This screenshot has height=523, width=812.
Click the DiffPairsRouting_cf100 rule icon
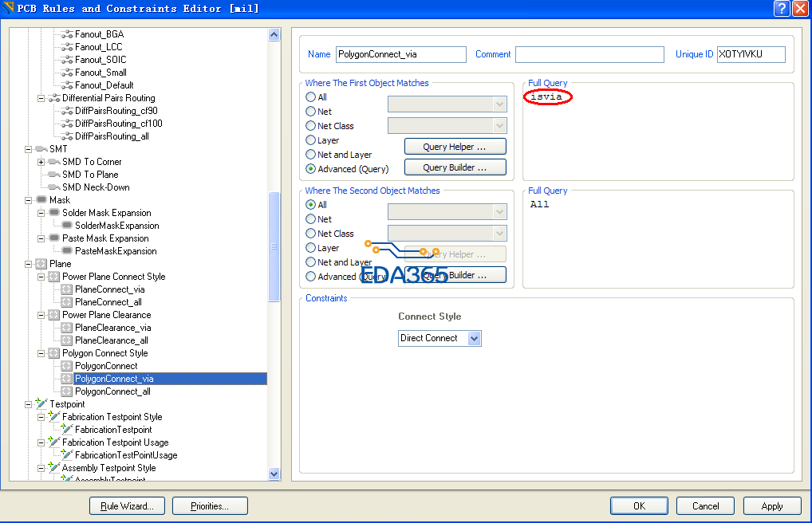click(67, 124)
